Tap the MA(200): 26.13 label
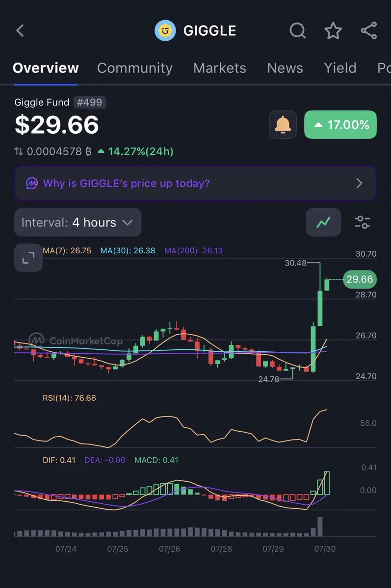Image resolution: width=391 pixels, height=588 pixels. (193, 250)
